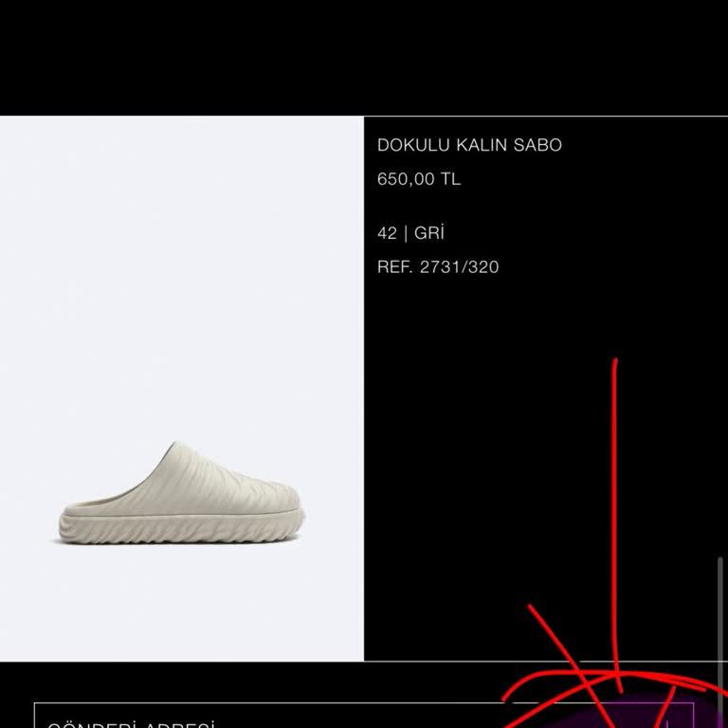Viewport: 728px width, 728px height.
Task: Open the GÖNDERİ ADRESİ section box
Action: tap(364, 716)
